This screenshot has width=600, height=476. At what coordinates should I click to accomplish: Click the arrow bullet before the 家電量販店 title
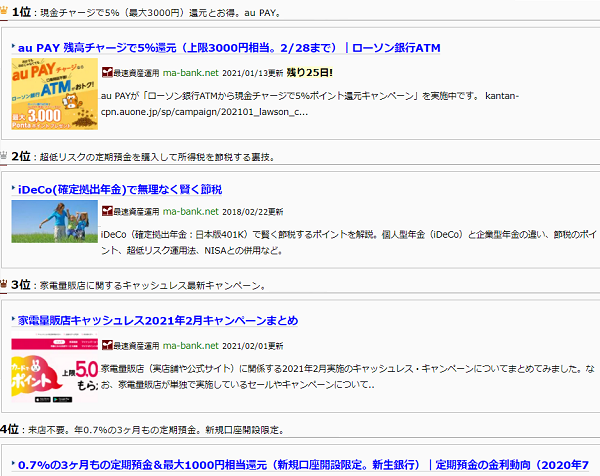pyautogui.click(x=13, y=319)
